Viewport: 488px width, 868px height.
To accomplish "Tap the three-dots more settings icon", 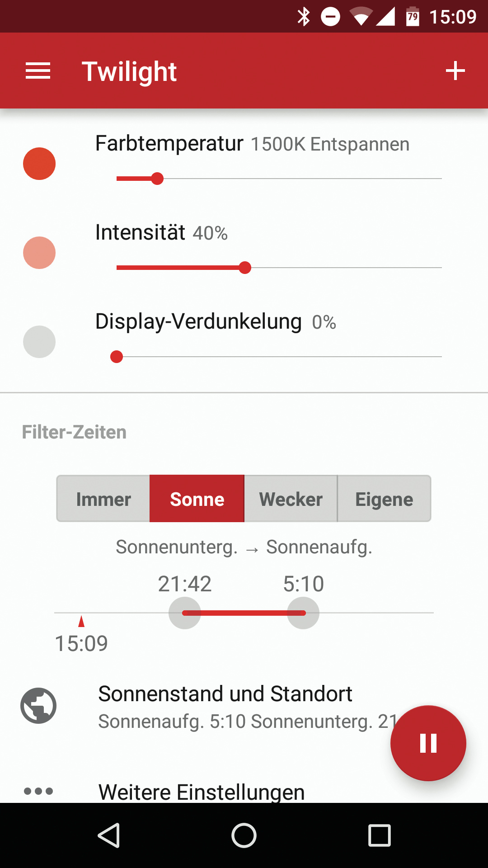I will pyautogui.click(x=38, y=791).
